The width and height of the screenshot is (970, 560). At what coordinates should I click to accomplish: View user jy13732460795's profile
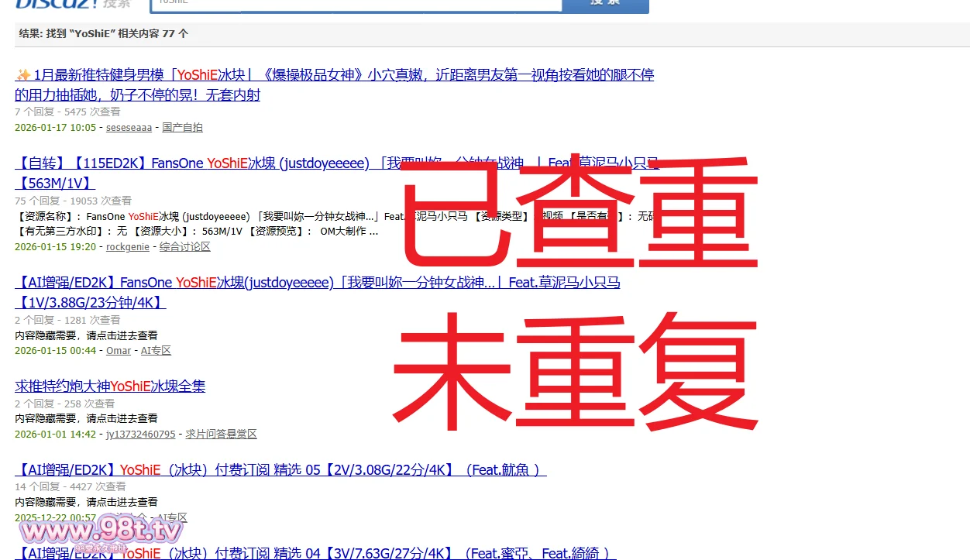pos(141,435)
